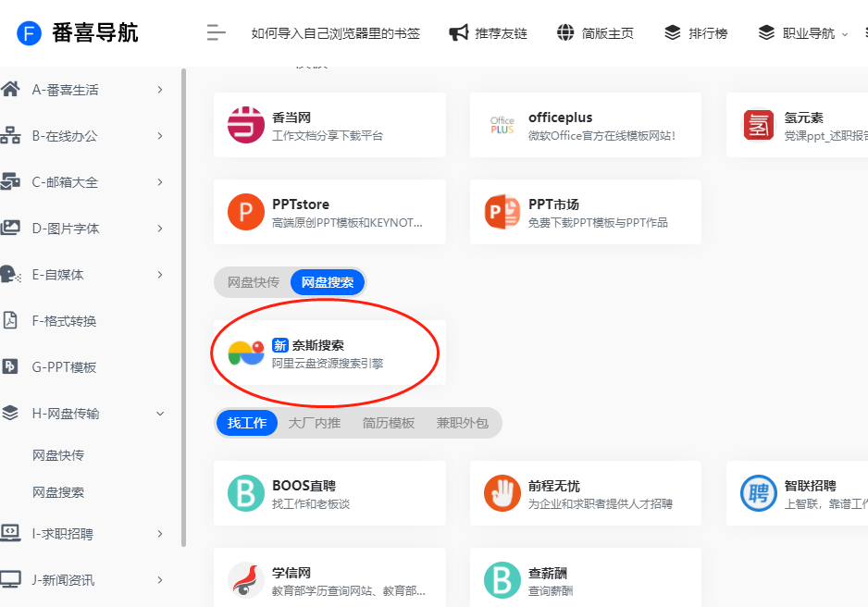The width and height of the screenshot is (868, 607).
Task: Click the 为企业和求职者提供人才招聘 description
Action: [x=600, y=503]
